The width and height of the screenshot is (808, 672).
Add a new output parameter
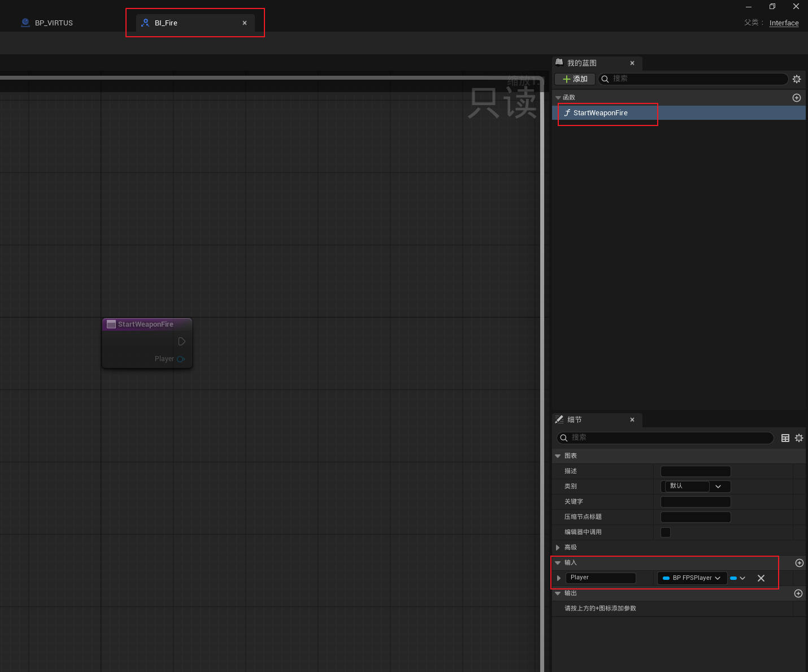pyautogui.click(x=798, y=593)
